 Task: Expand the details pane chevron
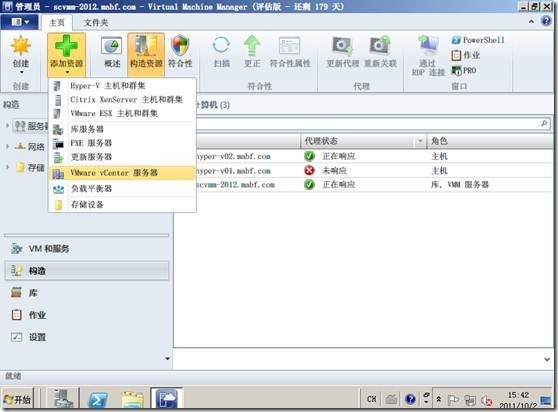point(547,359)
